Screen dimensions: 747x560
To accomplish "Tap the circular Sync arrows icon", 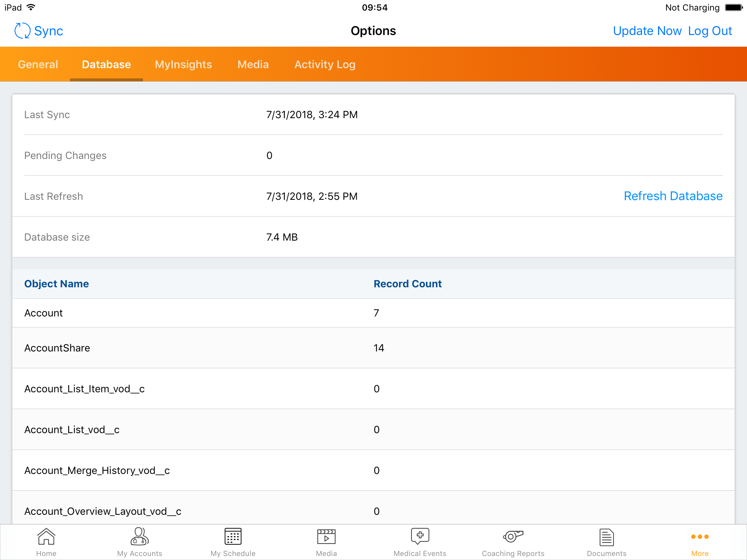I will click(x=22, y=31).
